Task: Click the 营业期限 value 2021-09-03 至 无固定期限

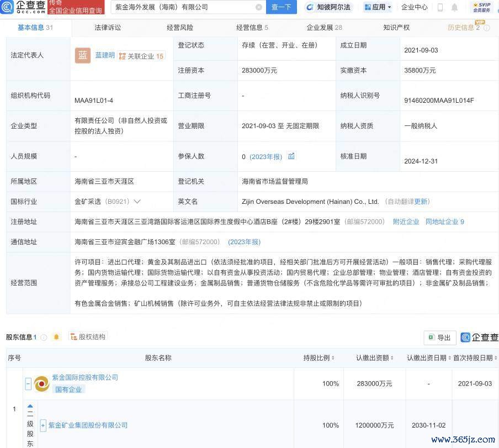Action: (x=280, y=126)
